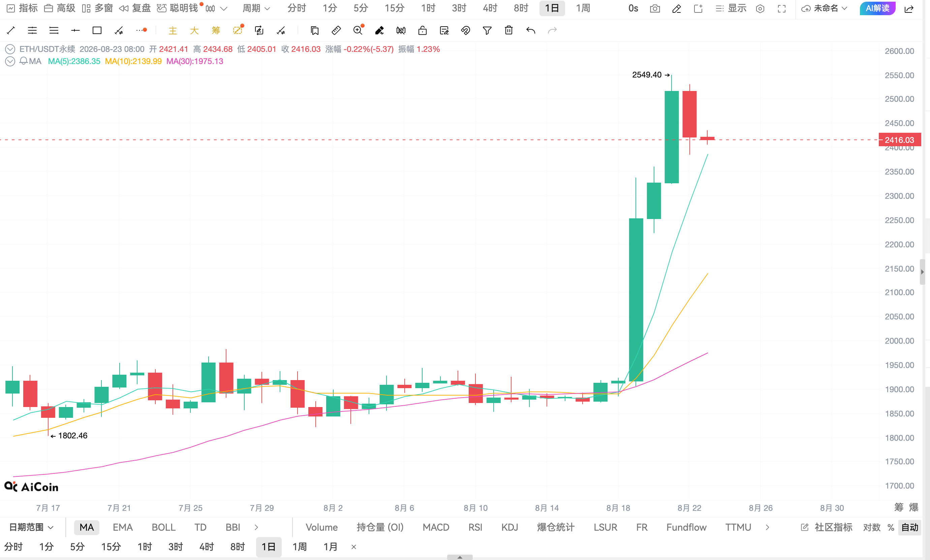Select the horizontal ray line tool
Image resolution: width=930 pixels, height=560 pixels.
[x=75, y=31]
